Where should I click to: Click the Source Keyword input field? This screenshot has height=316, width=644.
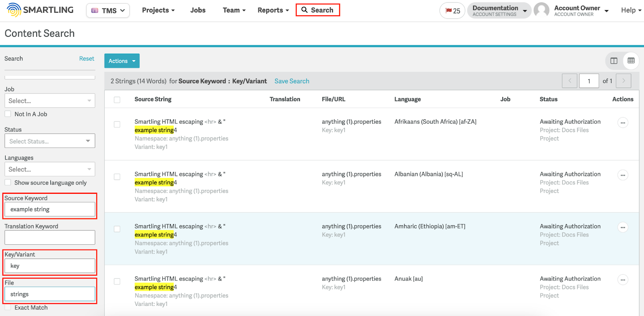(x=50, y=210)
